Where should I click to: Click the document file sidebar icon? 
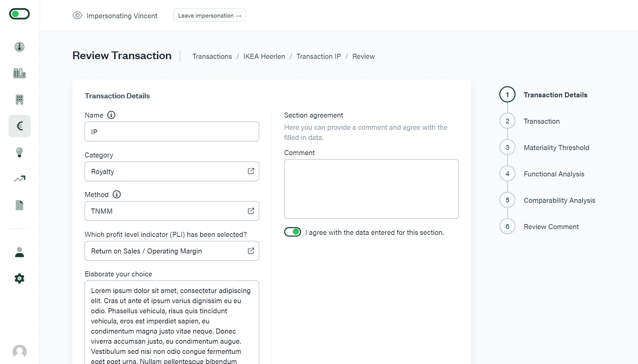click(x=20, y=205)
